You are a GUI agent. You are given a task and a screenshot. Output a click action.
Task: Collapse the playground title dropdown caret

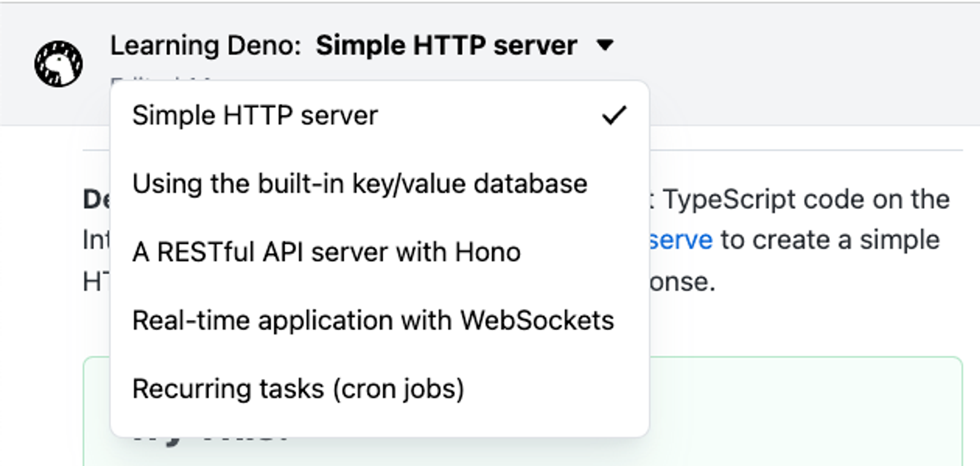click(605, 46)
